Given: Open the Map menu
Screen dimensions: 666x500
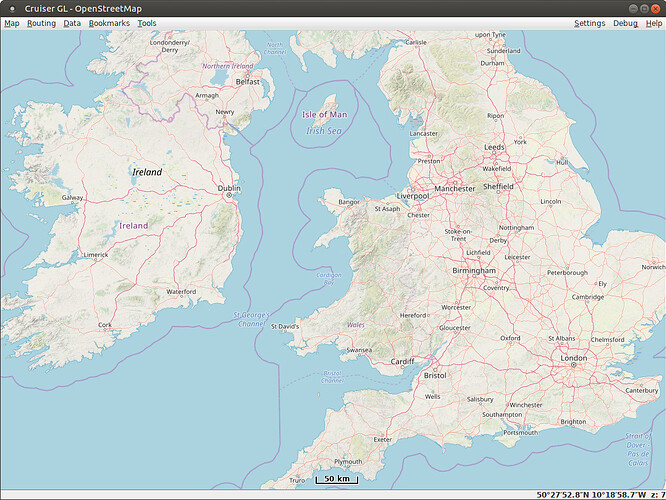Looking at the screenshot, I should click(x=12, y=23).
